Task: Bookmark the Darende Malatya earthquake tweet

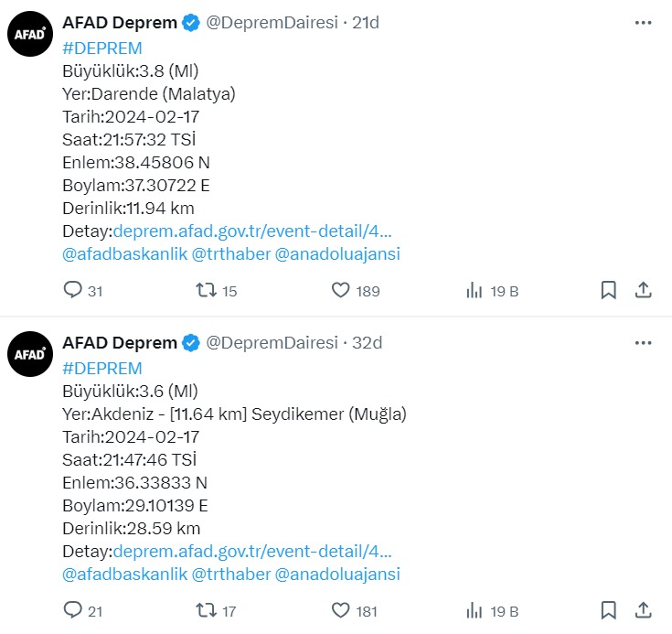Action: [x=609, y=290]
